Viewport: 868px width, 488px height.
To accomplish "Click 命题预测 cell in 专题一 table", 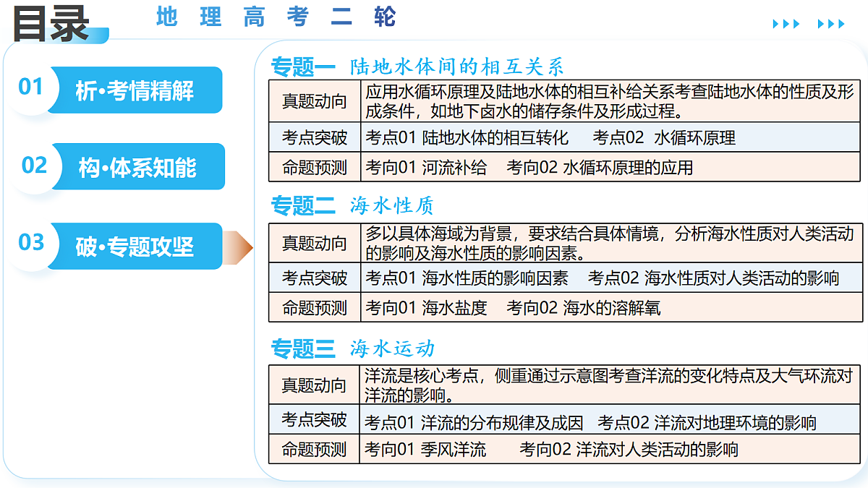I will (x=315, y=167).
